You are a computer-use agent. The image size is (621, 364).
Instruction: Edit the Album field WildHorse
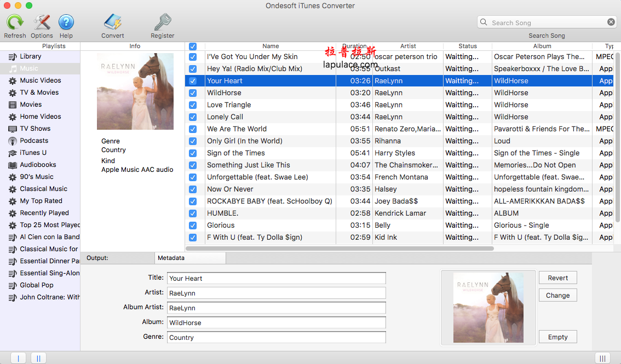(x=277, y=322)
